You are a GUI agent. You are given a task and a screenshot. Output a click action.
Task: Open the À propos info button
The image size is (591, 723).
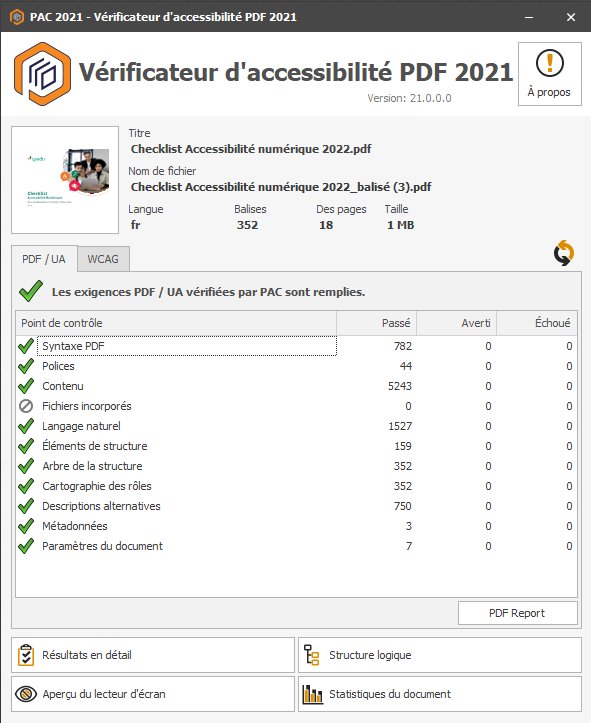(550, 74)
